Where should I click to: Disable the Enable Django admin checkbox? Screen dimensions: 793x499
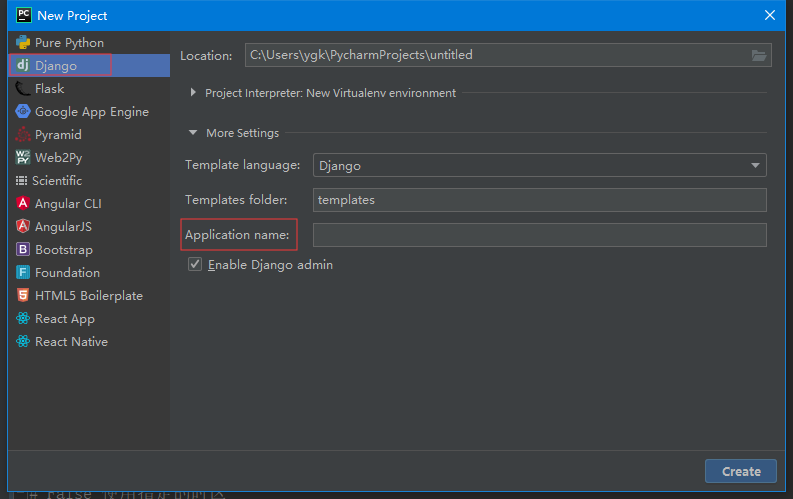[195, 265]
